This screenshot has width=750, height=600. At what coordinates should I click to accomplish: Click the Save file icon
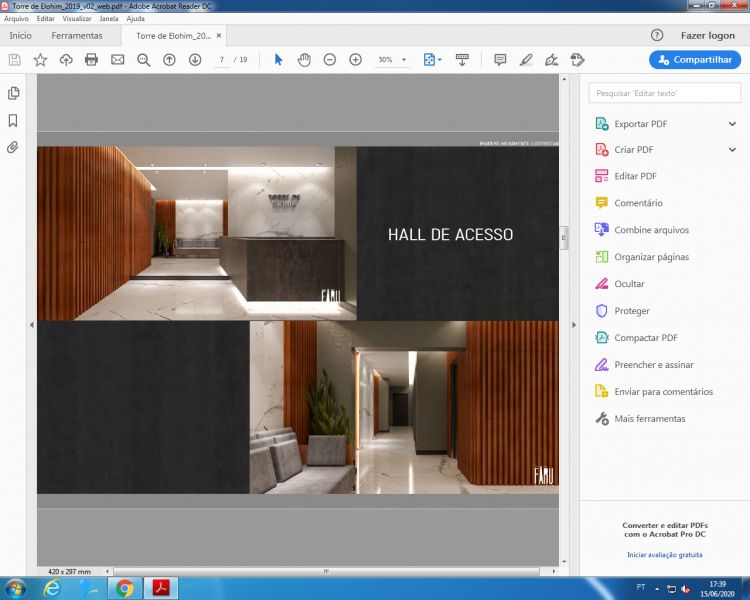(x=15, y=60)
